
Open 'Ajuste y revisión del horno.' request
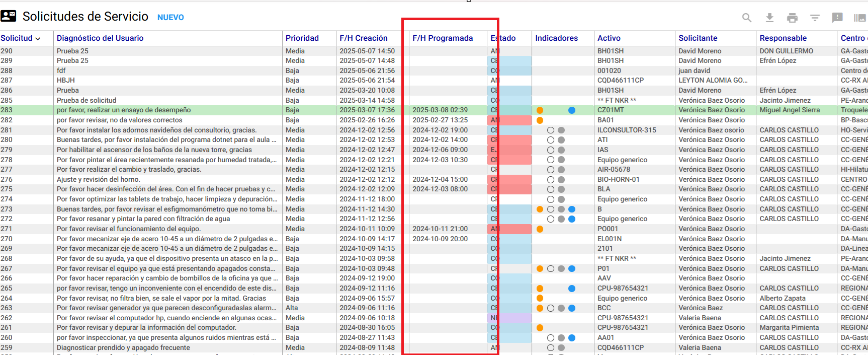[99, 180]
